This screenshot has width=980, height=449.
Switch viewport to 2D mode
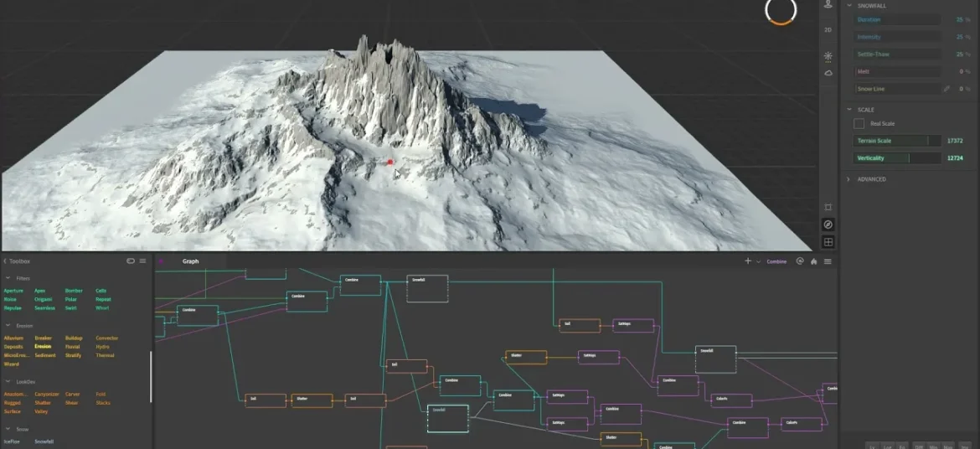point(828,30)
